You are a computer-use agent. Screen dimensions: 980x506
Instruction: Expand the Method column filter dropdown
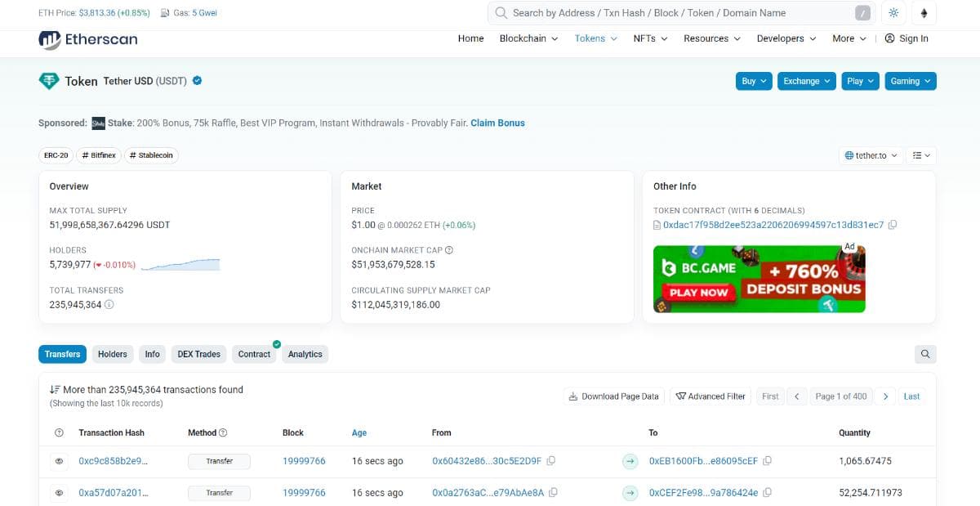click(222, 432)
